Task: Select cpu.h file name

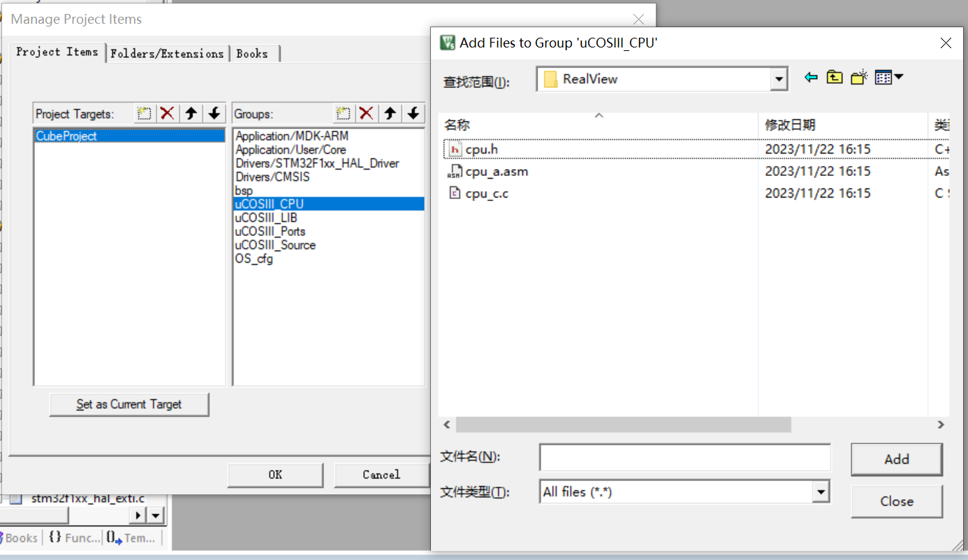Action: (481, 149)
